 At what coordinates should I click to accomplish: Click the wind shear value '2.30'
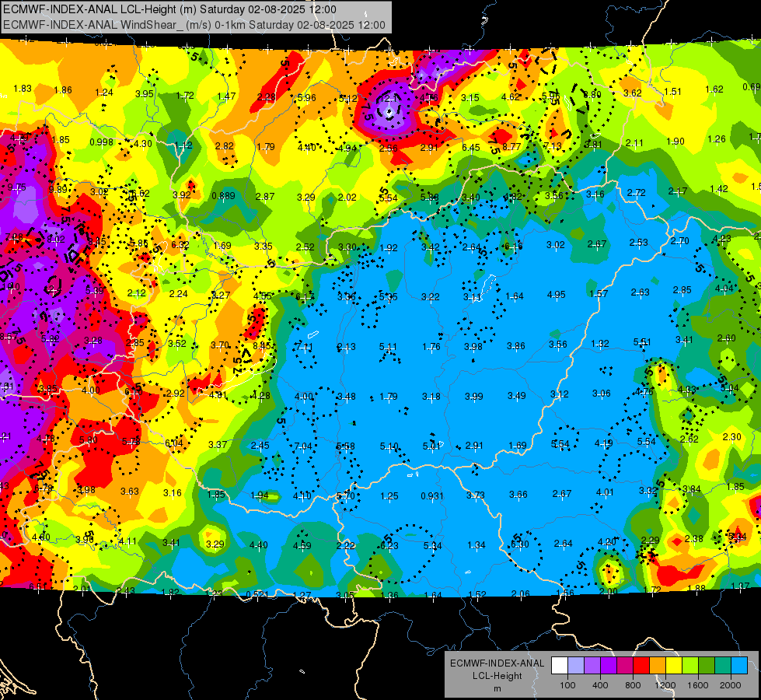731,436
